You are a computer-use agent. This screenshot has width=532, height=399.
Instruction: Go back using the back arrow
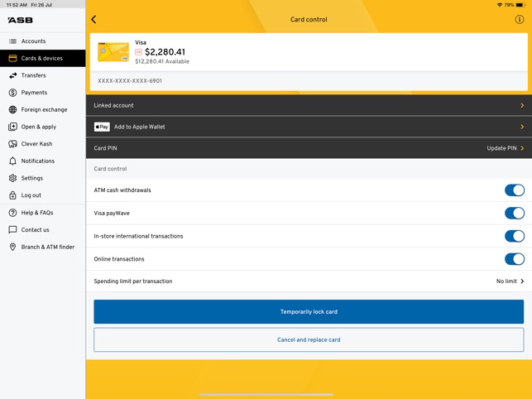pos(94,19)
